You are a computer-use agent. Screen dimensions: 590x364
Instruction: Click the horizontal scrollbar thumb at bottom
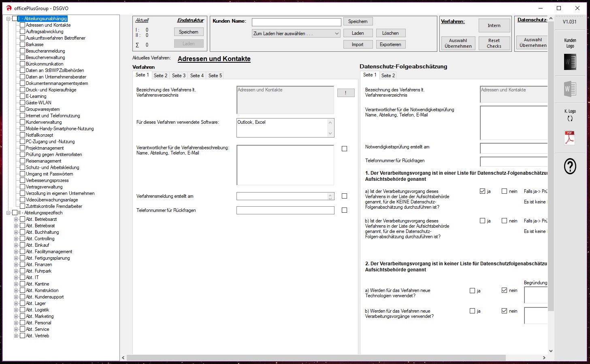pyautogui.click(x=316, y=358)
